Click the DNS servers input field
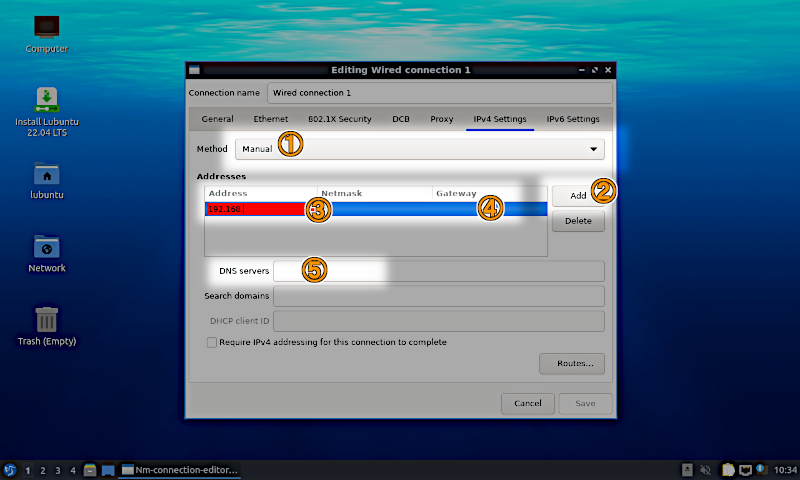Viewport: 800px width, 480px height. (x=439, y=271)
